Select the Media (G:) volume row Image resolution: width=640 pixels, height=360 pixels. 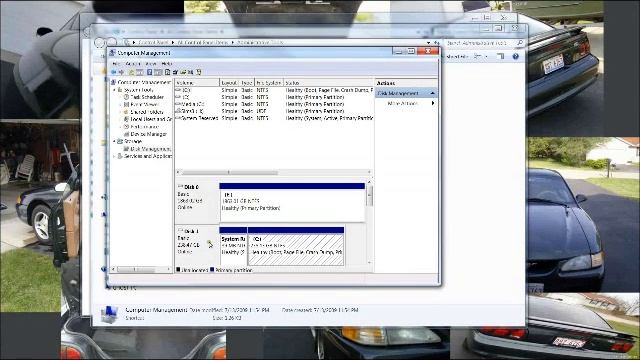(x=274, y=104)
